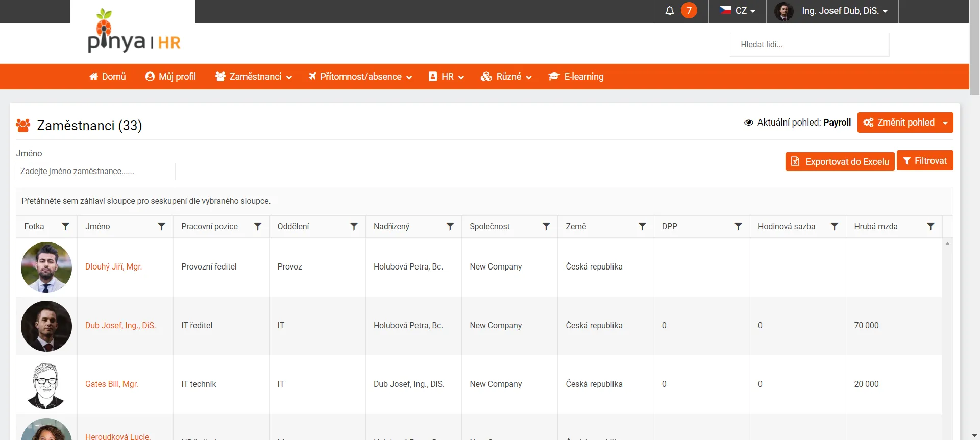
Task: Open Dub Josef, Ing., DiS. employee link
Action: pos(120,326)
